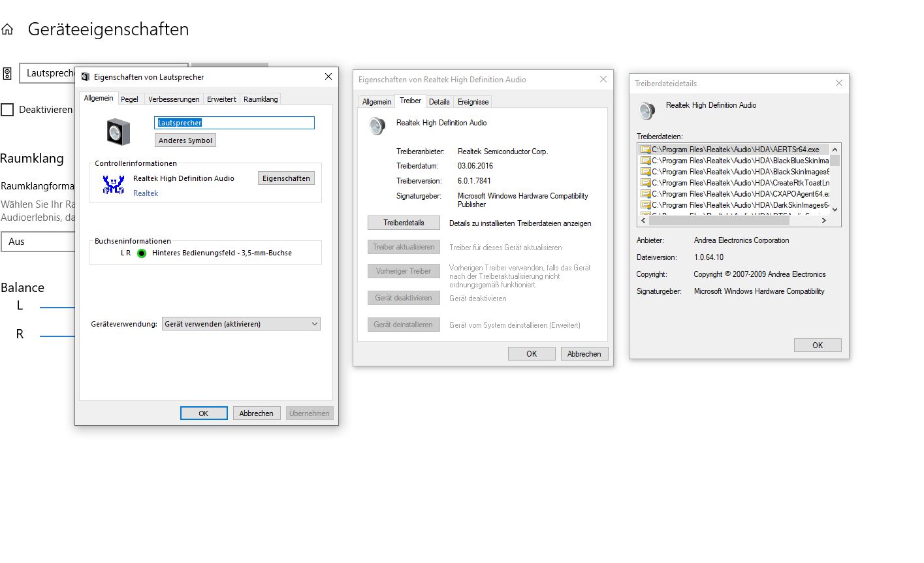The height and width of the screenshot is (563, 924).
Task: Go to Settings home via the house icon
Action: [x=7, y=29]
